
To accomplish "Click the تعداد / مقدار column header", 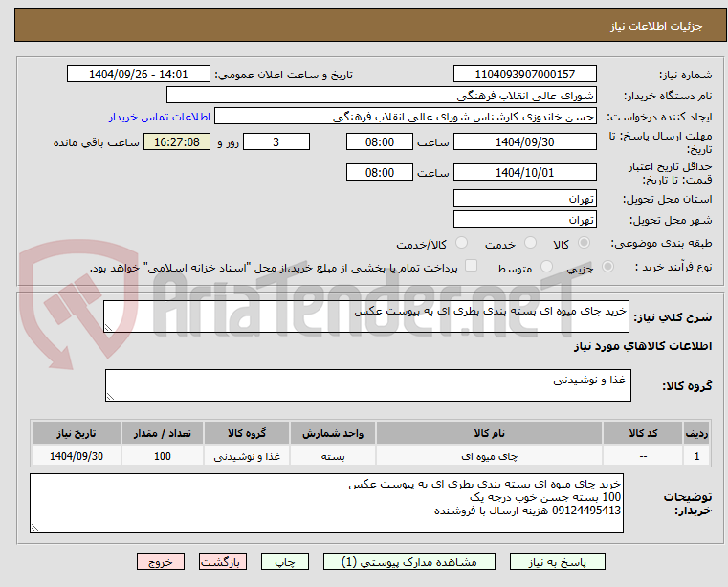I will tap(162, 433).
